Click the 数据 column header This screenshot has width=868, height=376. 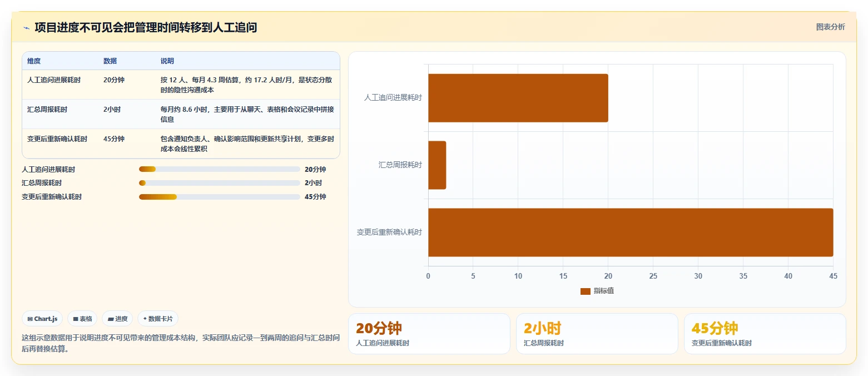click(x=110, y=61)
